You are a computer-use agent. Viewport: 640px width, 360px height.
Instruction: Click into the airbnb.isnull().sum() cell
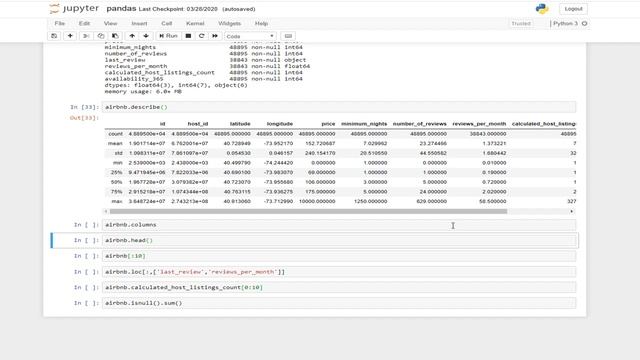click(x=339, y=303)
